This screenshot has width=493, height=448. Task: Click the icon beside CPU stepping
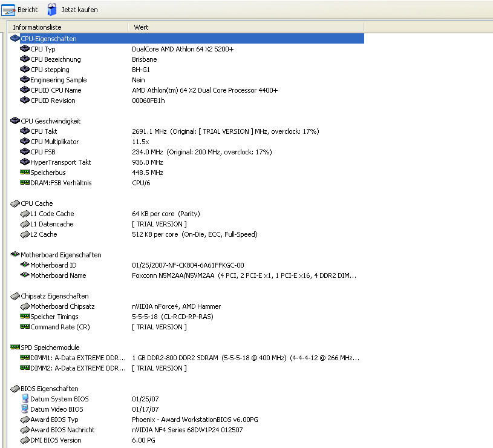25,70
